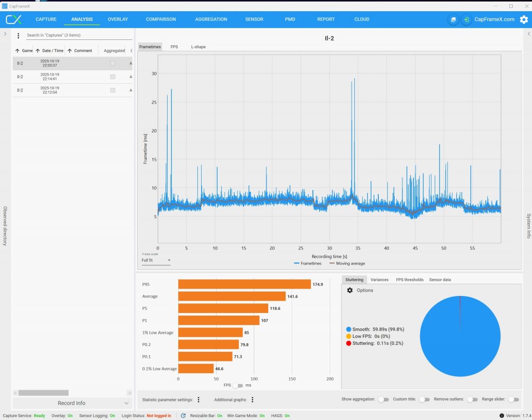This screenshot has height=420, width=532.
Task: Open the three-dot menu beside capture search
Action: click(19, 36)
